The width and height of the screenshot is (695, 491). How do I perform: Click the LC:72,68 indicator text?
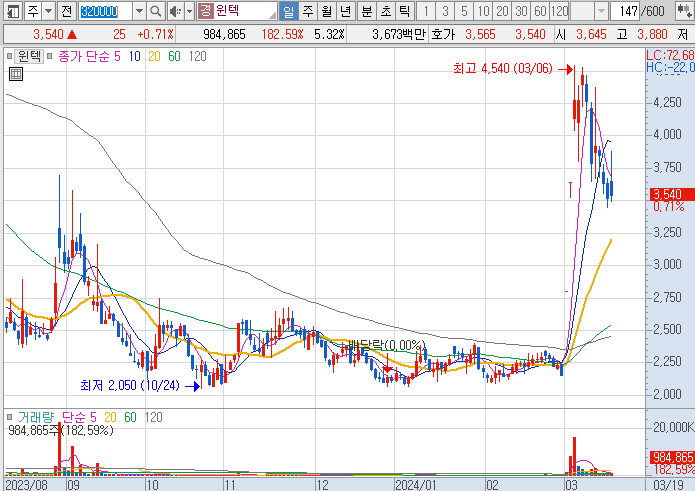[x=670, y=55]
